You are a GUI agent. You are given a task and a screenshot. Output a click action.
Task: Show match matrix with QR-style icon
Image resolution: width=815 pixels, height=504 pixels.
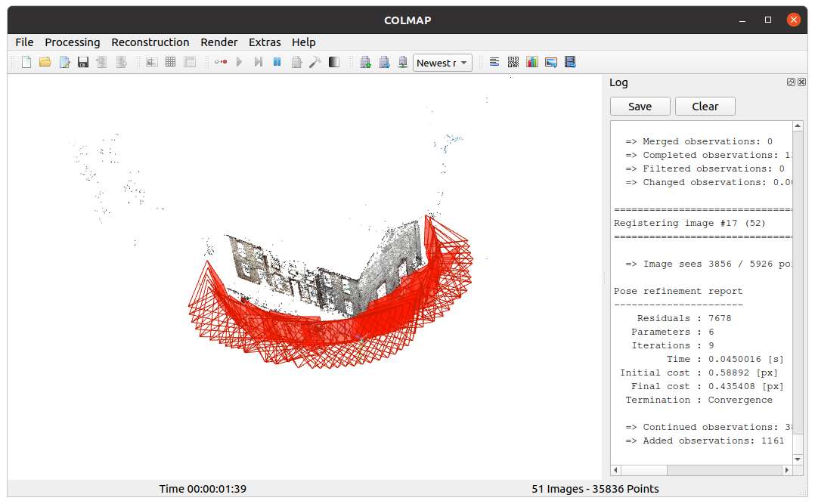coord(513,63)
